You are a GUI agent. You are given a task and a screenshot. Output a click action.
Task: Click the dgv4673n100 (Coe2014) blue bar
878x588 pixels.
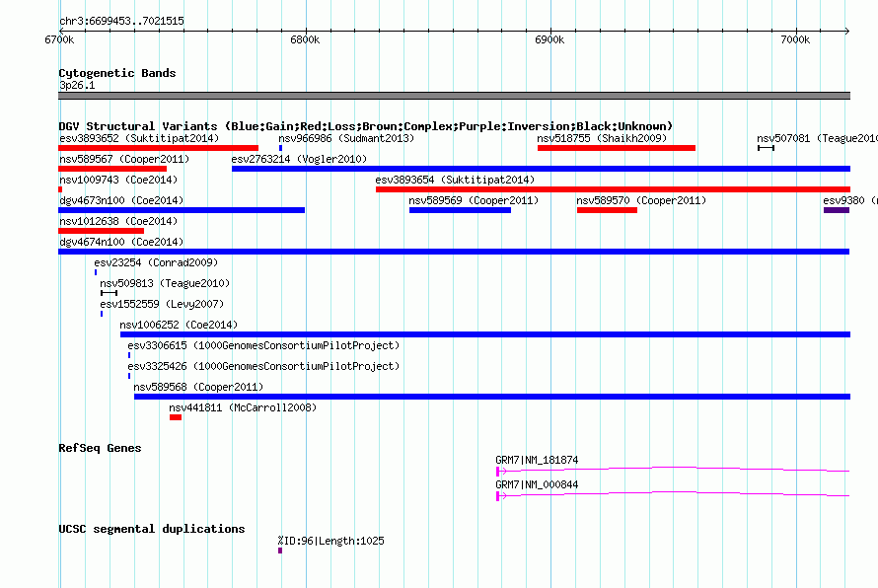click(182, 210)
